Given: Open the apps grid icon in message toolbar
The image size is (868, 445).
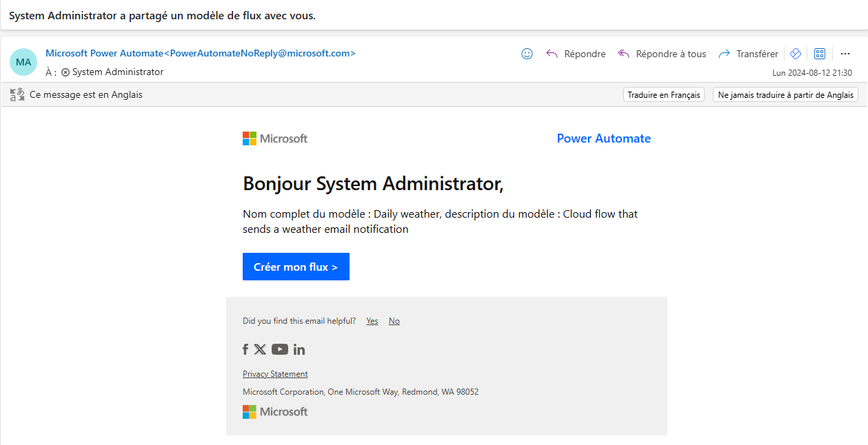Looking at the screenshot, I should pos(819,53).
